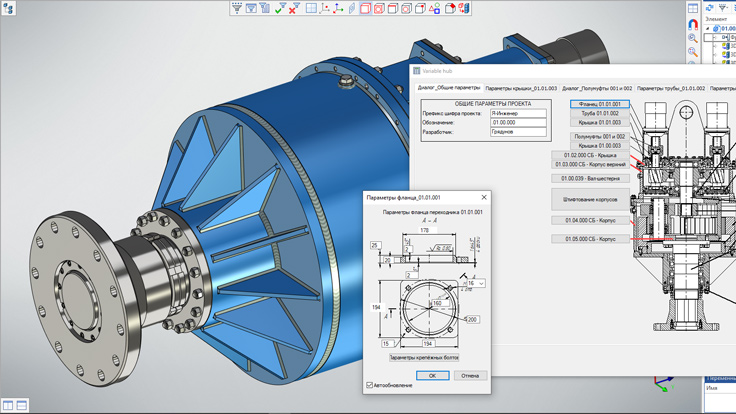Toggle the triangle-circle-square shapes filter icon
This screenshot has width=736, height=414.
click(x=435, y=8)
